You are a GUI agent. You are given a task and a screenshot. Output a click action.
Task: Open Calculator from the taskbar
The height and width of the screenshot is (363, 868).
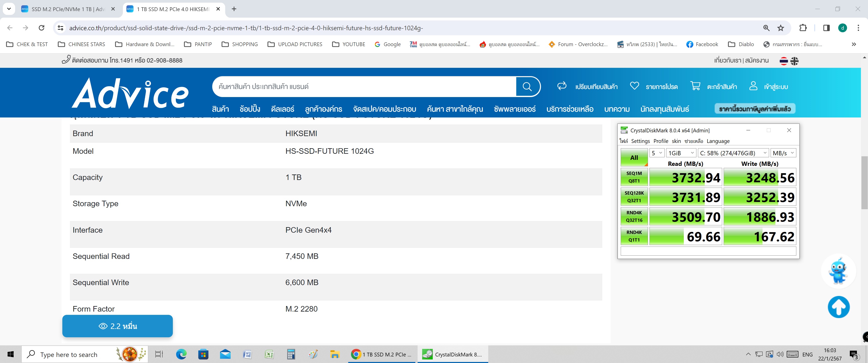[x=291, y=354]
